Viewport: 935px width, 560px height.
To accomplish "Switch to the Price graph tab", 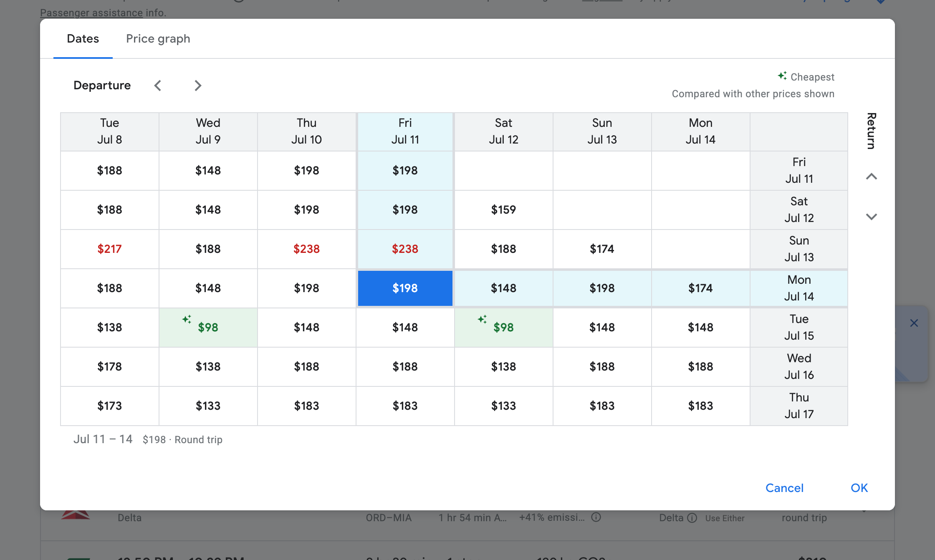I will coord(158,38).
